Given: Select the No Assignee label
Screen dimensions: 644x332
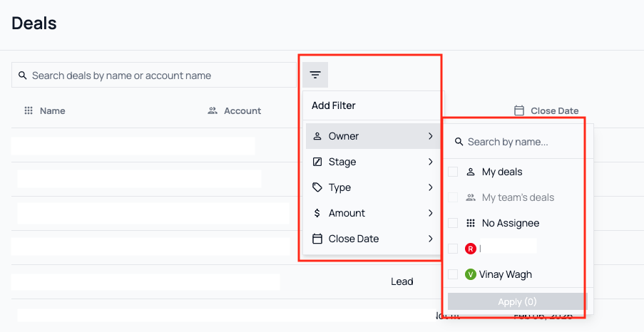Looking at the screenshot, I should click(511, 223).
